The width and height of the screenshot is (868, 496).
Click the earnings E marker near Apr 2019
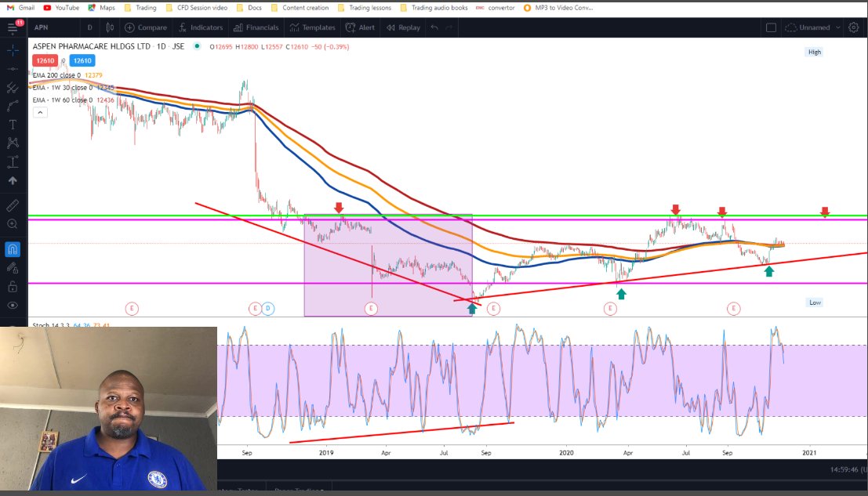(371, 309)
